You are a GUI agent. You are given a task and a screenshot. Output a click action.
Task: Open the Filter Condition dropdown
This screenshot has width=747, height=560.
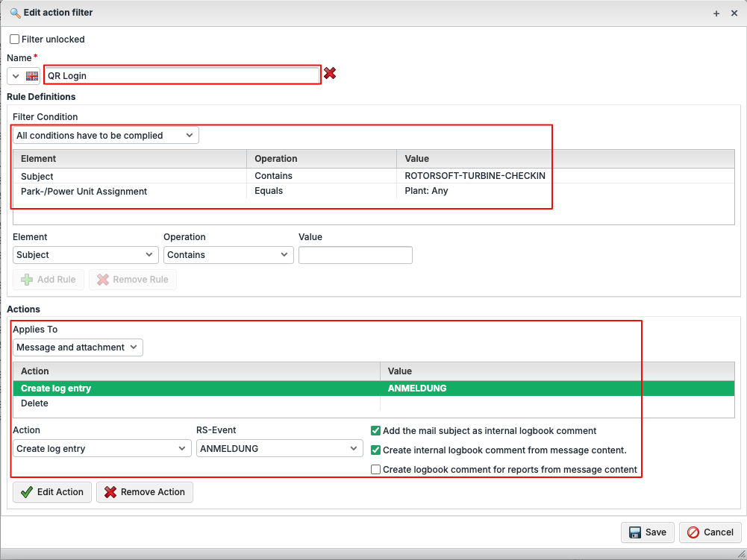point(106,136)
